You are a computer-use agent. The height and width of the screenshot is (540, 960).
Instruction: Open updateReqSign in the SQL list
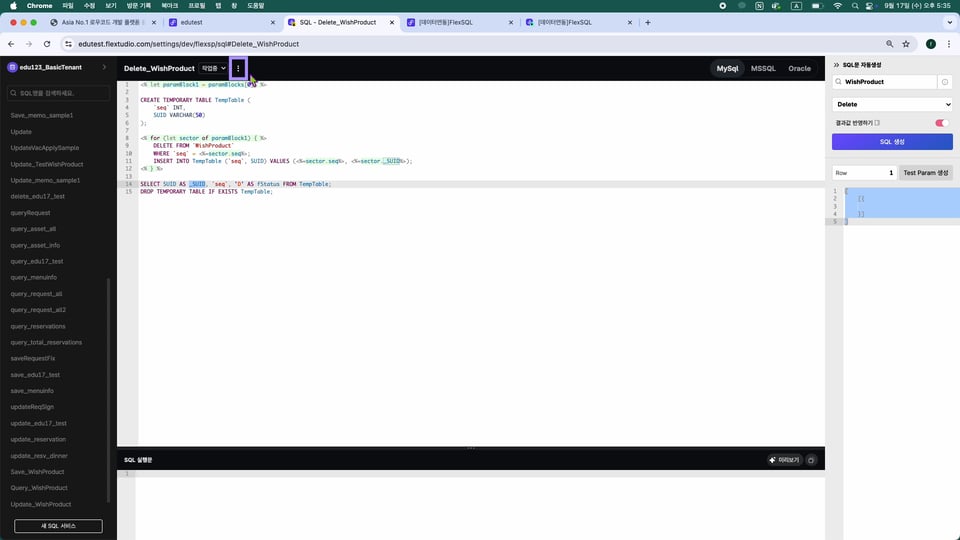tap(32, 407)
